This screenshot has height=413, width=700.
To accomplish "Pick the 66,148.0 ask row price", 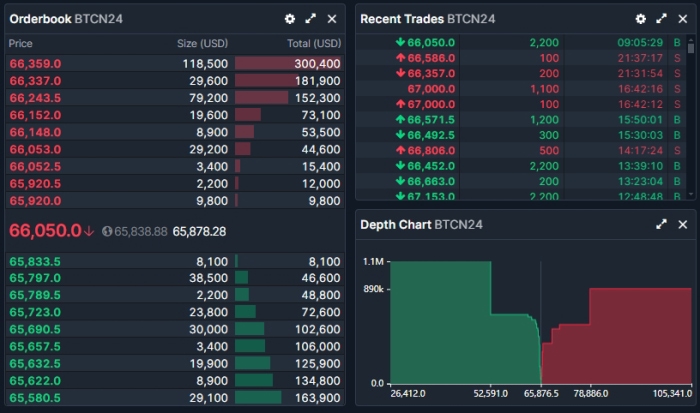I will pos(35,132).
